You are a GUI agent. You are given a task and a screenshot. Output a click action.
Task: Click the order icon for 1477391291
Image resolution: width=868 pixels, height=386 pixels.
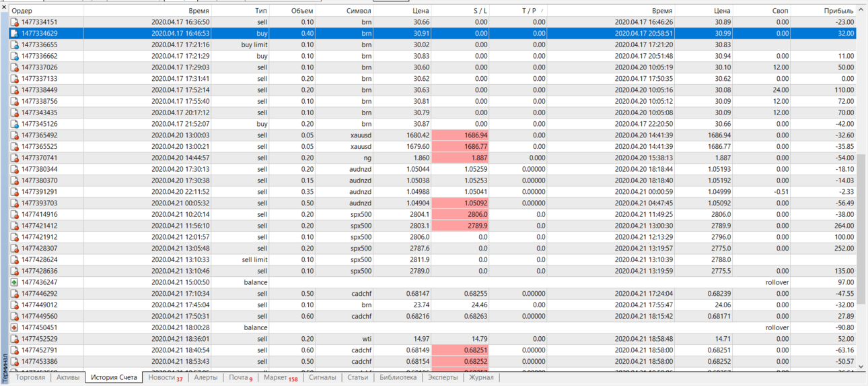14,192
